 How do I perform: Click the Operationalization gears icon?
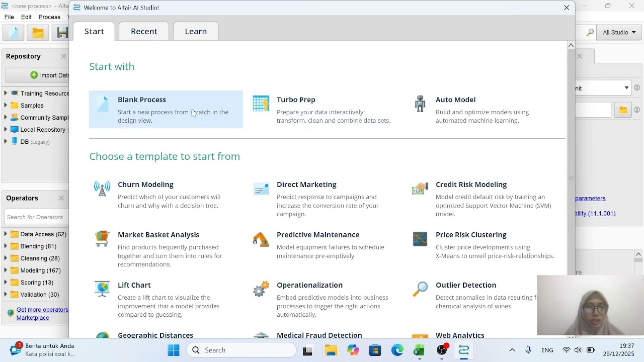coord(261,289)
